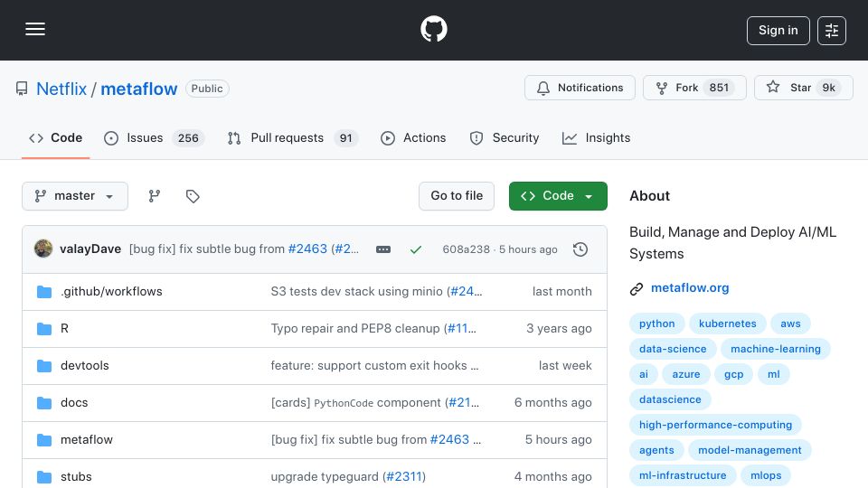The height and width of the screenshot is (488, 868).
Task: Click valayDave's avatar image
Action: [x=43, y=249]
